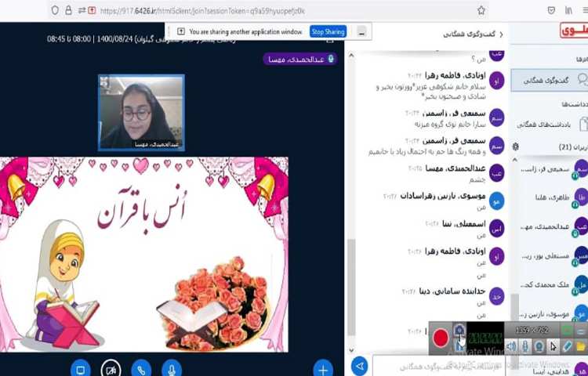
Task: Open the shared notes in sidebar
Action: point(550,125)
